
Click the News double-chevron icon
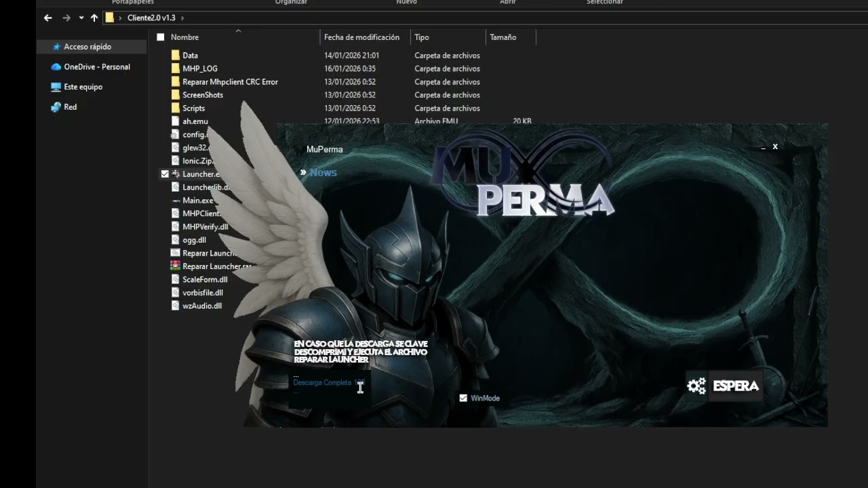(303, 173)
